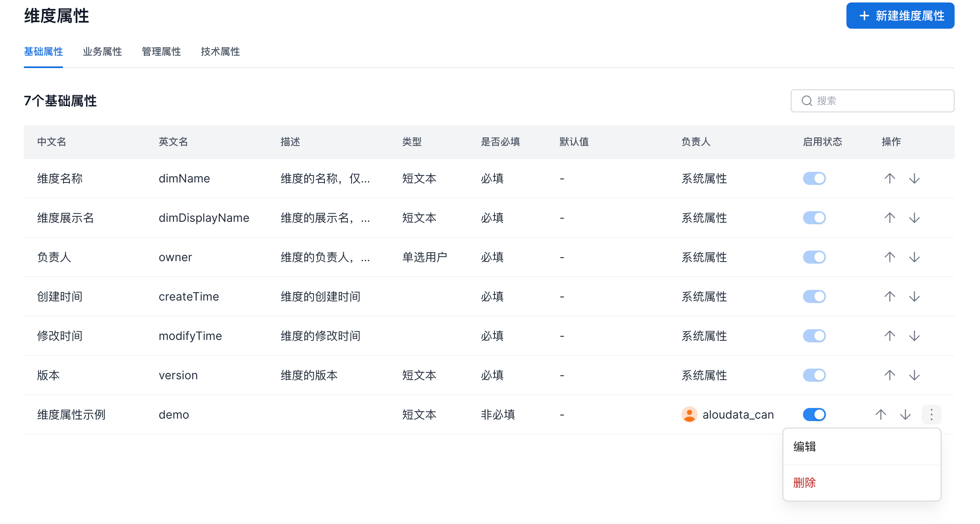
Task: Move dimName row up with arrow
Action: (x=889, y=178)
